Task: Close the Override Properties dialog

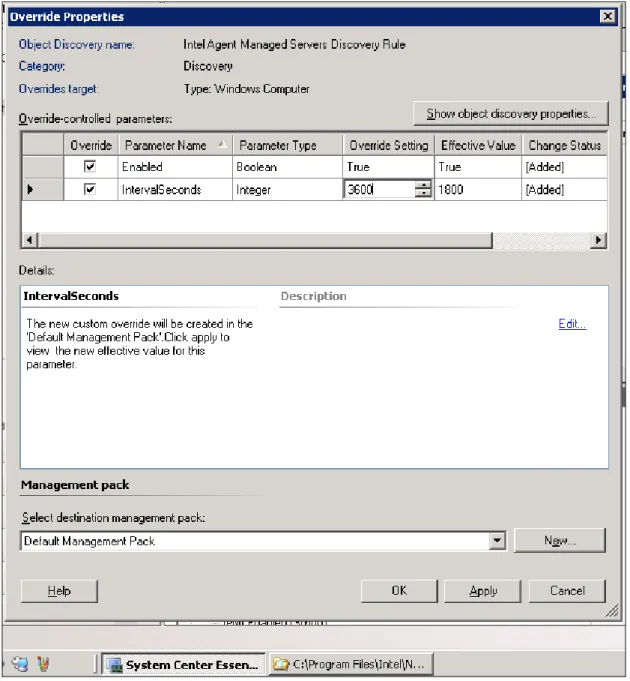Action: click(x=607, y=17)
